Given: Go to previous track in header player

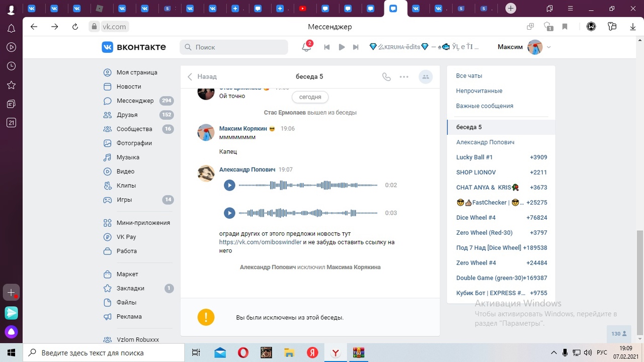Looking at the screenshot, I should pos(327,47).
